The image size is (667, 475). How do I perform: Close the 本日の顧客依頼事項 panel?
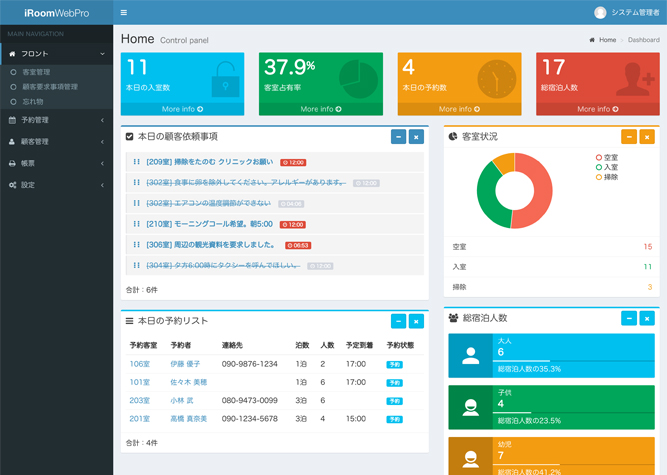click(x=416, y=137)
